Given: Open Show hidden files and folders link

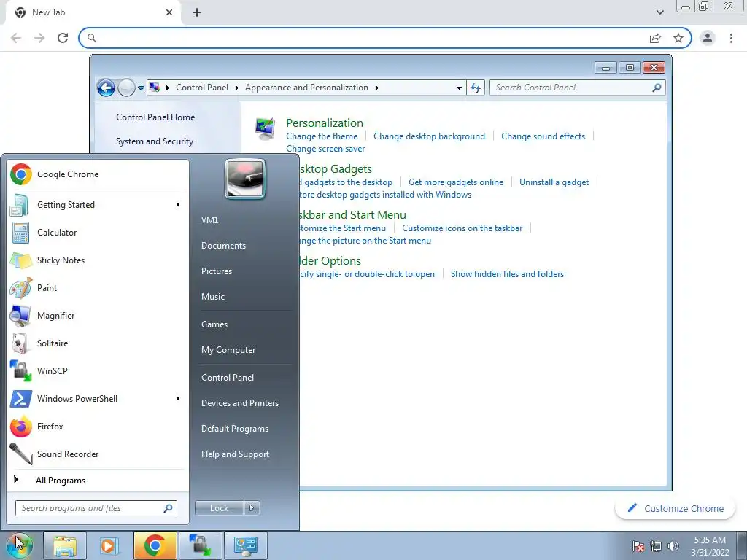Looking at the screenshot, I should (x=508, y=274).
